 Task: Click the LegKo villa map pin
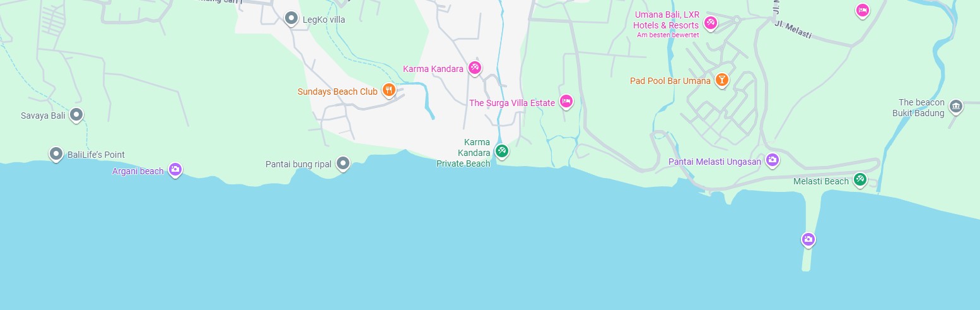pos(291,19)
